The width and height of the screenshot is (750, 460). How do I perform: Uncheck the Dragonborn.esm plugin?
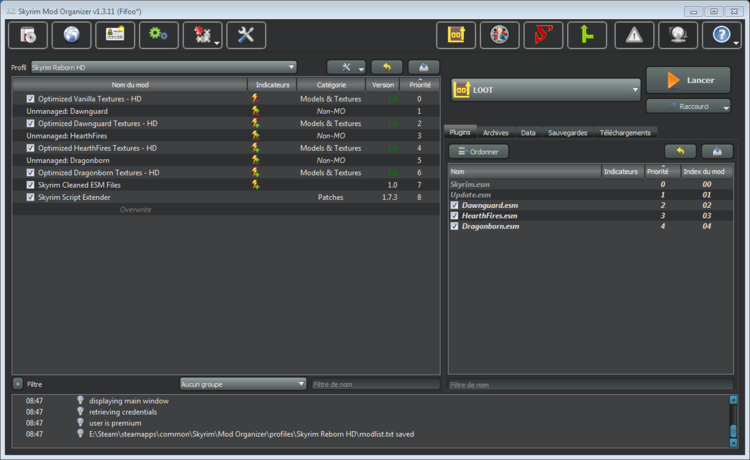coord(454,226)
